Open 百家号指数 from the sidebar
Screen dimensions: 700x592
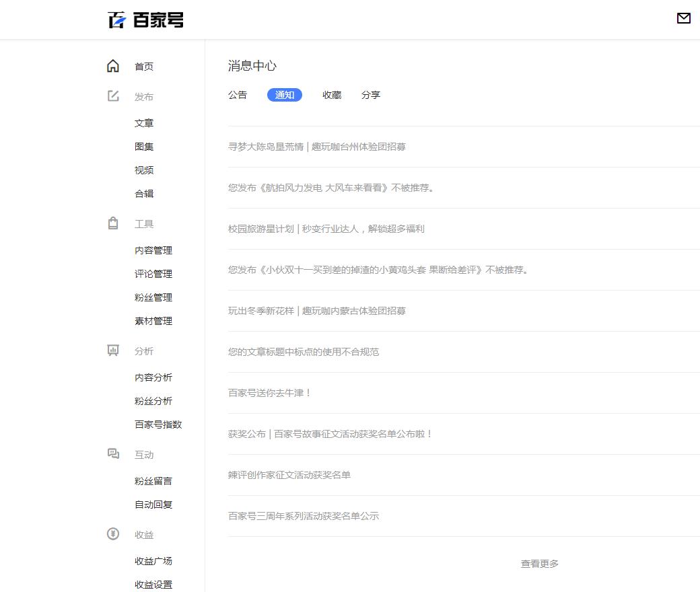pos(158,424)
